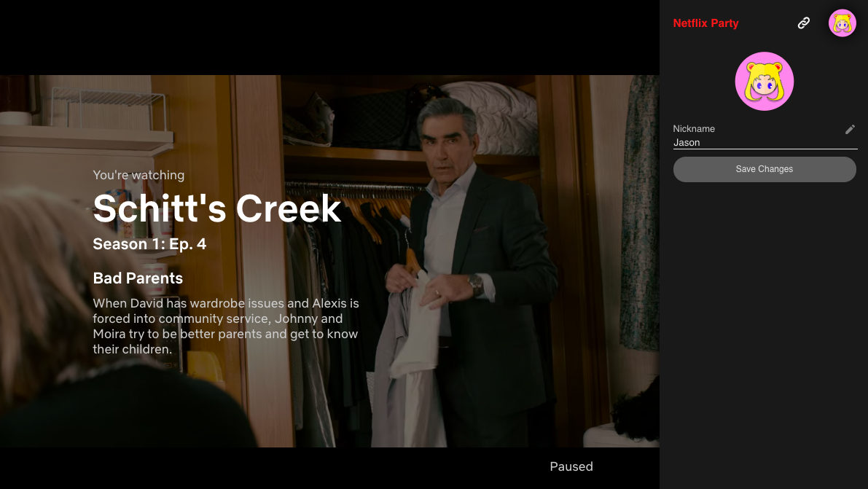Click the Netflix Party title
This screenshot has height=489, width=868.
(705, 23)
